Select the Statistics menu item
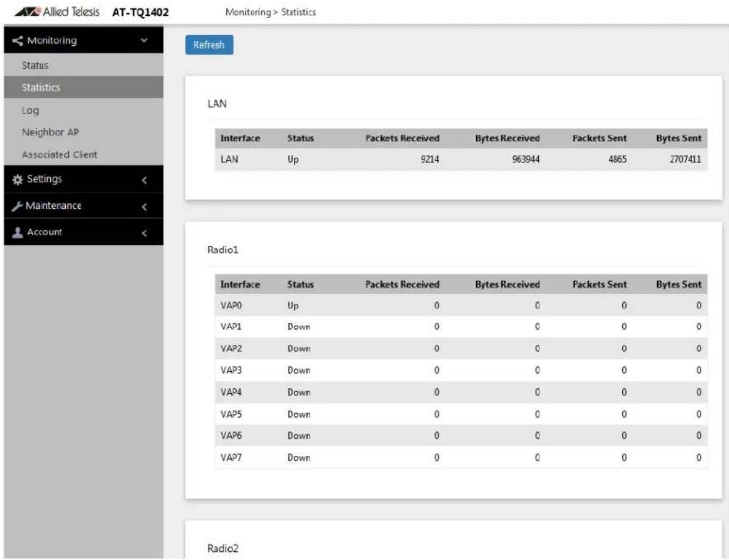 (x=84, y=87)
